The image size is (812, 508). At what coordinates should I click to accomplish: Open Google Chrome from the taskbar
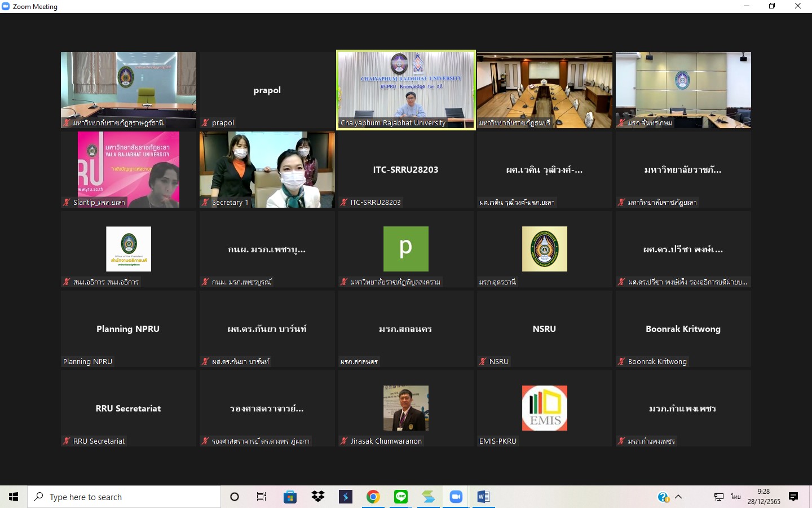373,497
